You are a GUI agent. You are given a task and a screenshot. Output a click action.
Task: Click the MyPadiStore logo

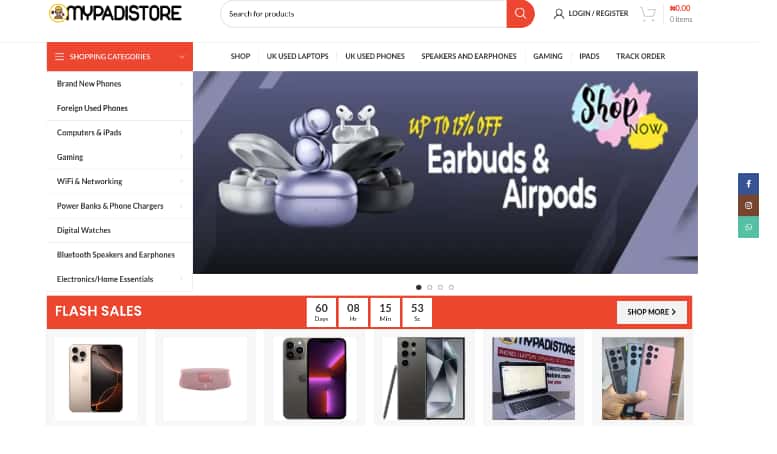click(115, 13)
